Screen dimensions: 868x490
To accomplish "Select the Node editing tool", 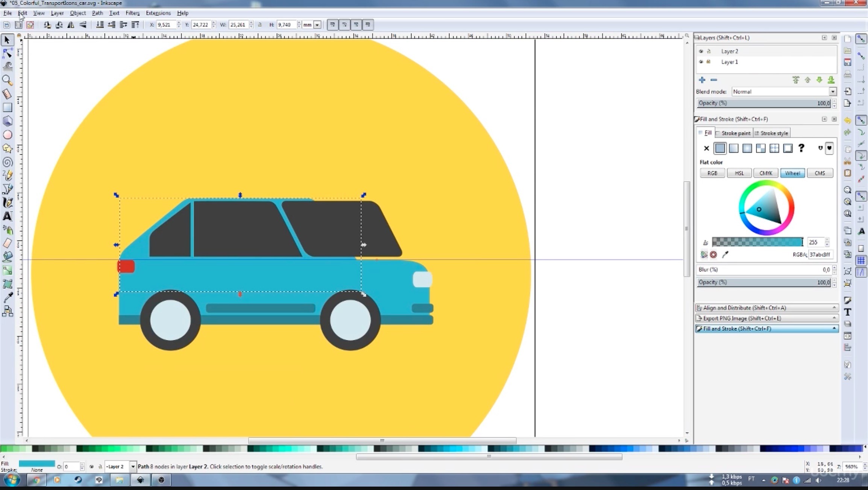I will (x=7, y=53).
